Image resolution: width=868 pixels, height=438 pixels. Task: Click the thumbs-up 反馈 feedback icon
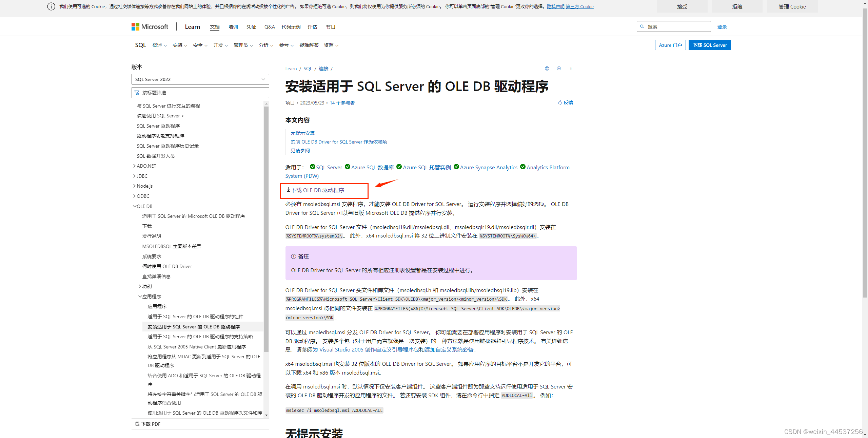tap(560, 102)
